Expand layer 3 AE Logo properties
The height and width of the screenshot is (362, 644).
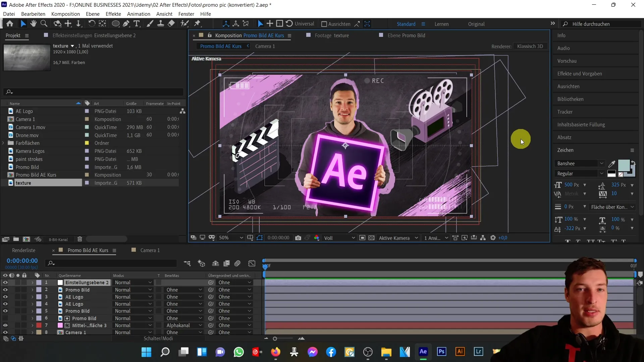click(32, 297)
